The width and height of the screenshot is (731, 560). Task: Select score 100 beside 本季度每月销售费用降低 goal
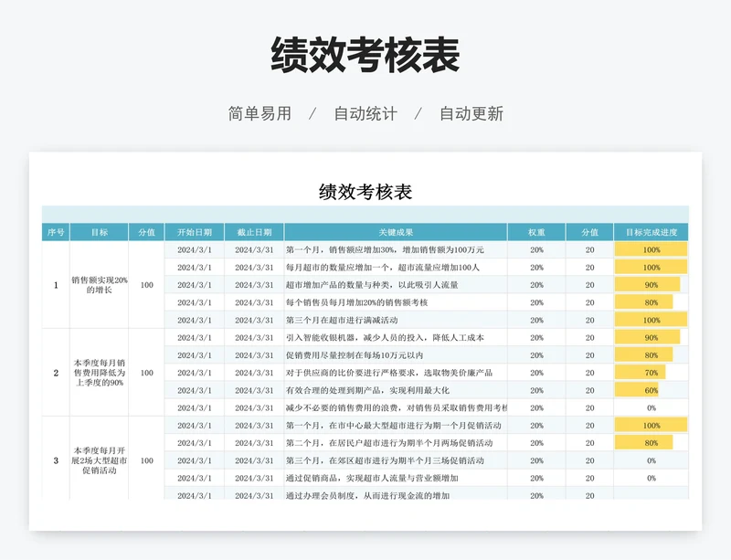coord(146,373)
